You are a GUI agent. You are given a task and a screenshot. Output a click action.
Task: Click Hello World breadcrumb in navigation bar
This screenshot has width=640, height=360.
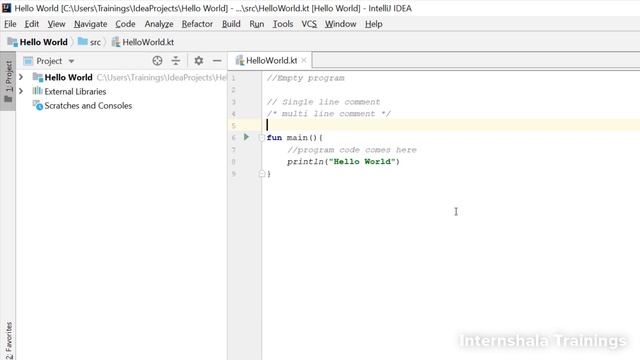[38, 42]
